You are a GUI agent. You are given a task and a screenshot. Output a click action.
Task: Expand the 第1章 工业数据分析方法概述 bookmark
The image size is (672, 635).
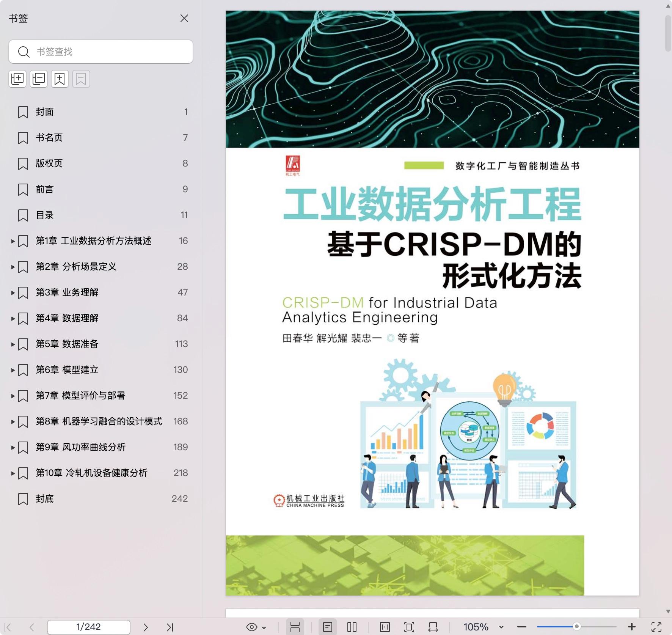pos(13,241)
